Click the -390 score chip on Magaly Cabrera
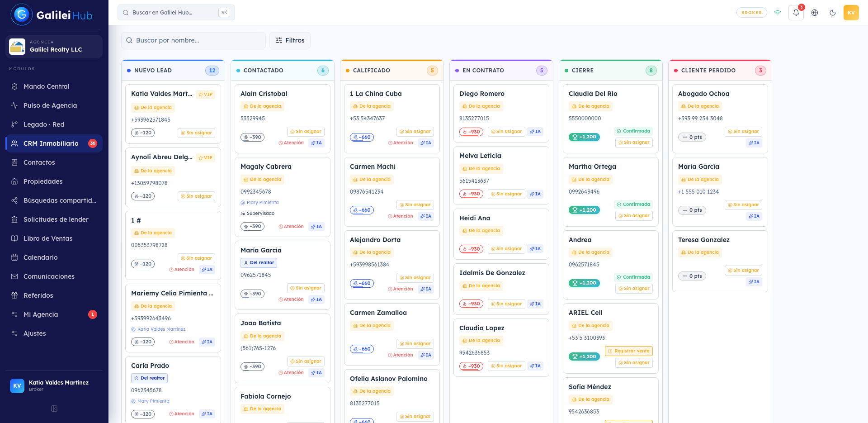The image size is (868, 423). (x=253, y=227)
